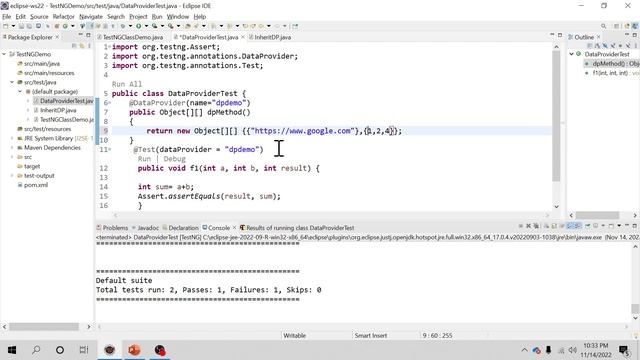Expand JRE System Library node

click(x=12, y=138)
